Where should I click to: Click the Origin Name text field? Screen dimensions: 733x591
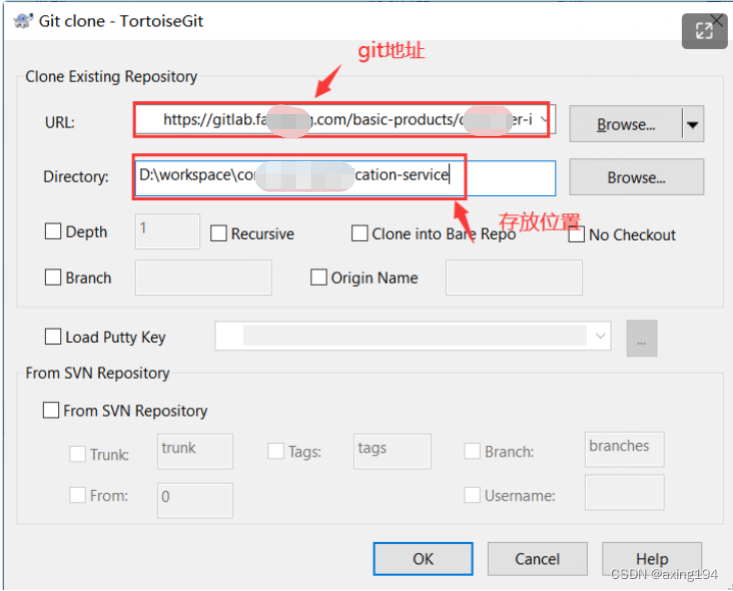(x=514, y=278)
